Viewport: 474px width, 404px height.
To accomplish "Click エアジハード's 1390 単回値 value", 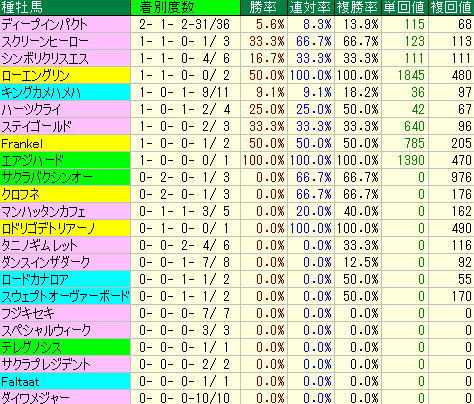I will 411,160.
